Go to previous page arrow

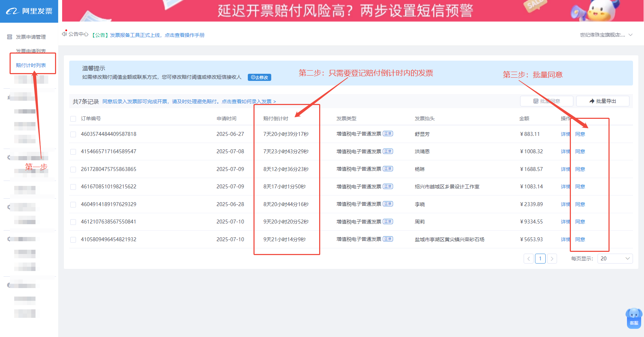point(528,259)
